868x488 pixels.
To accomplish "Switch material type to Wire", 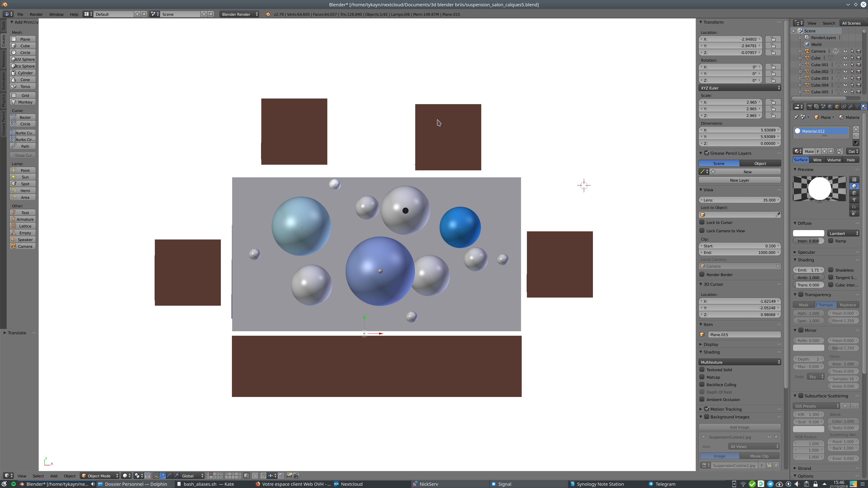I will point(817,160).
